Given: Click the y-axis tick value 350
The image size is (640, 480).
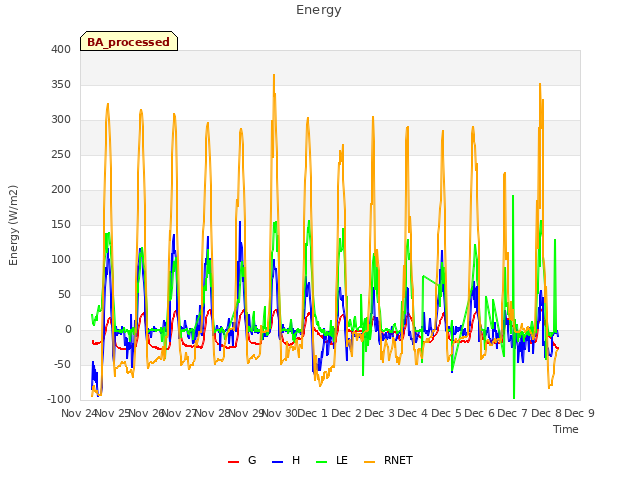Looking at the screenshot, I should coord(61,84).
